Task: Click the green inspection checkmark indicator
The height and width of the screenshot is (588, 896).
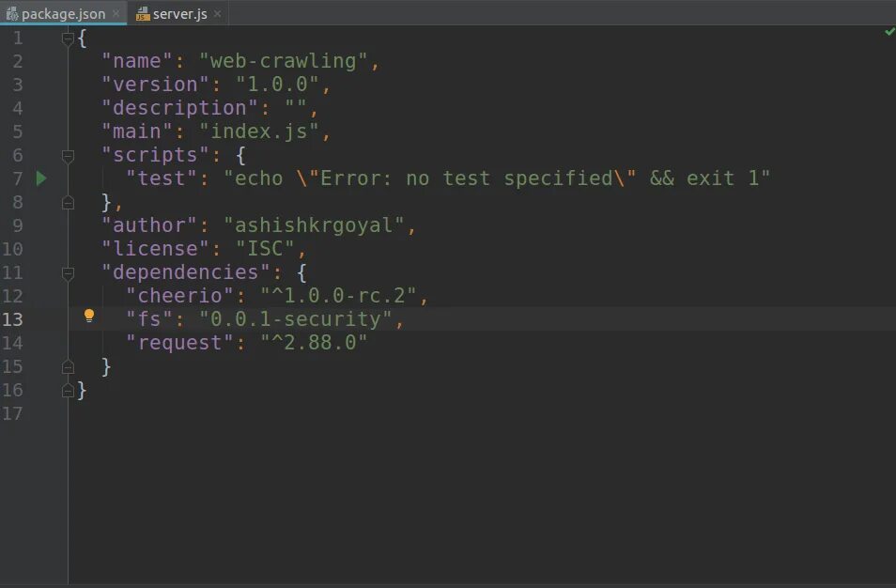Action: click(x=889, y=32)
